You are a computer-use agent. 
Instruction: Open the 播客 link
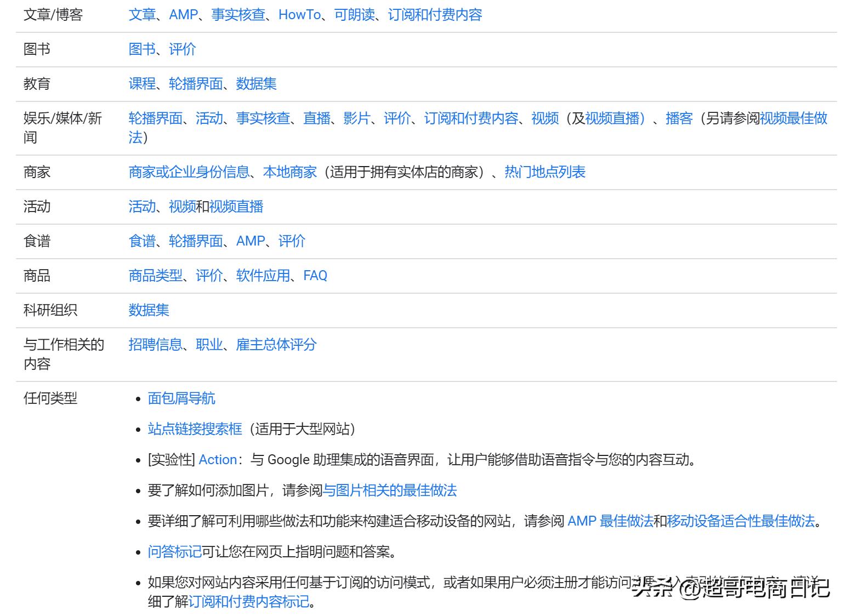tap(680, 118)
